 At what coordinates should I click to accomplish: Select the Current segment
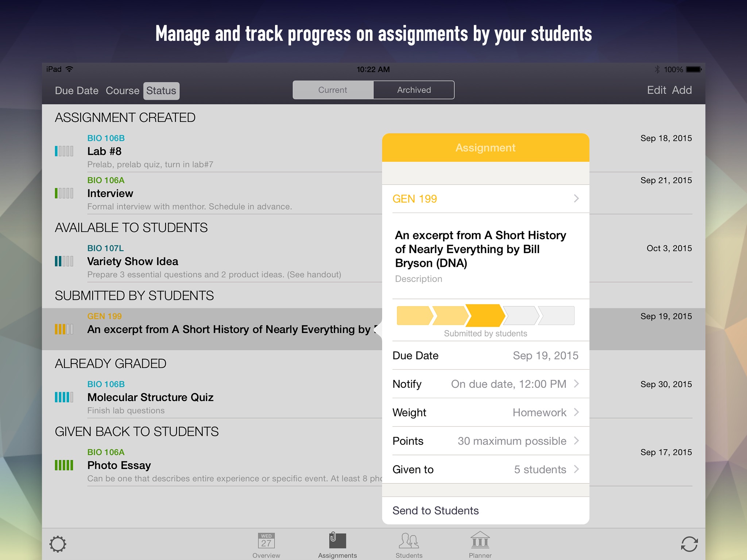click(333, 90)
